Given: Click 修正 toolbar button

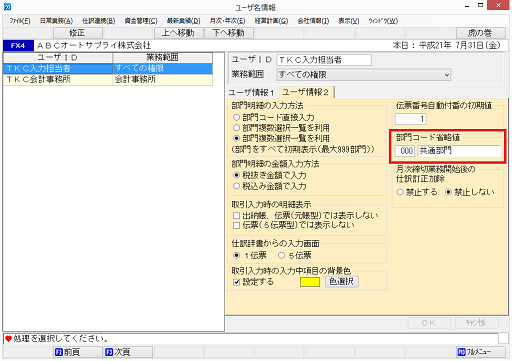Looking at the screenshot, I should coord(78,33).
